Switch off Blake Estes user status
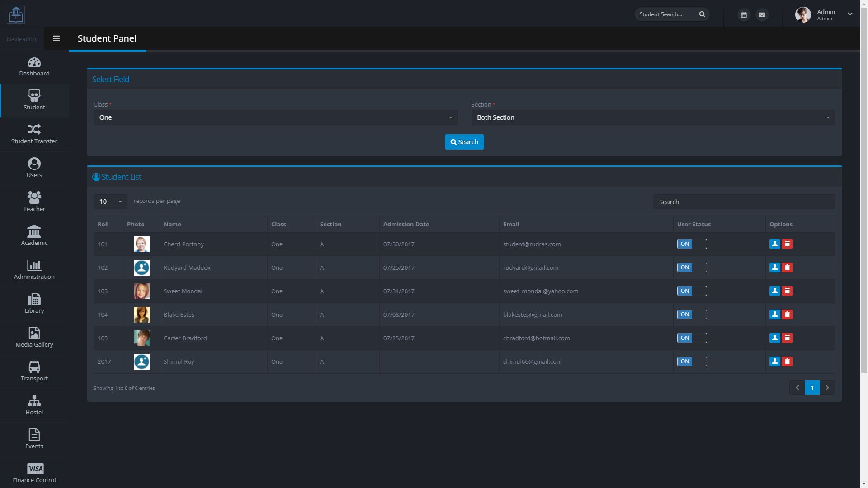Screen dimensions: 868x488 pyautogui.click(x=692, y=314)
